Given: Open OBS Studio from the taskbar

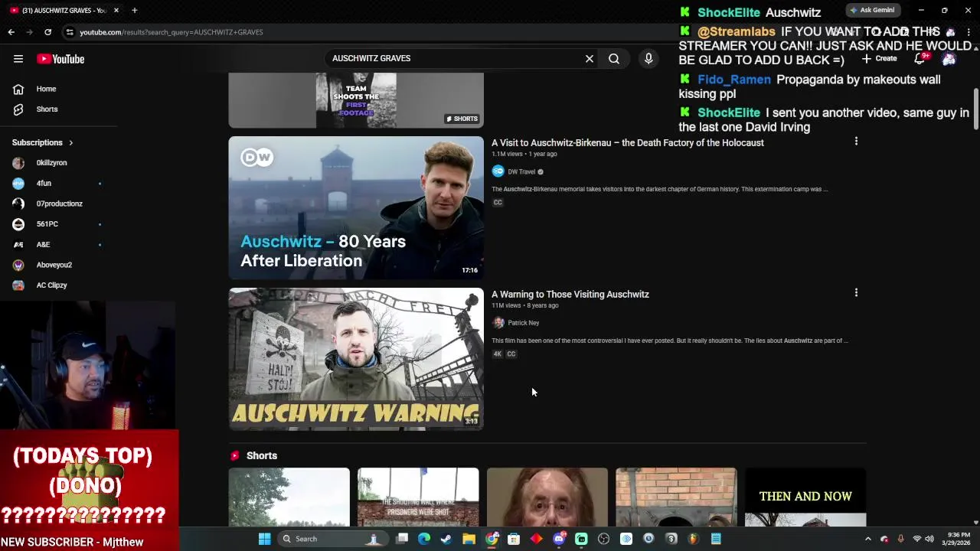Looking at the screenshot, I should [603, 539].
